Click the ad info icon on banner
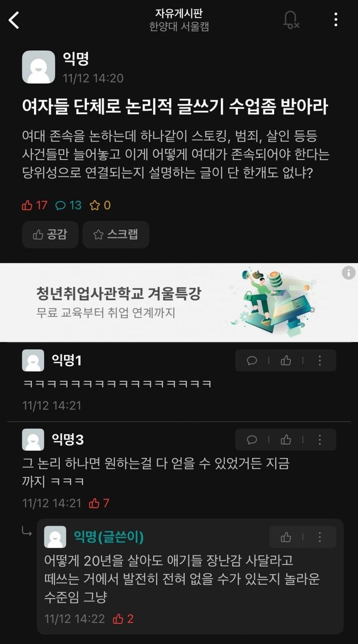The image size is (358, 644). pos(348,273)
